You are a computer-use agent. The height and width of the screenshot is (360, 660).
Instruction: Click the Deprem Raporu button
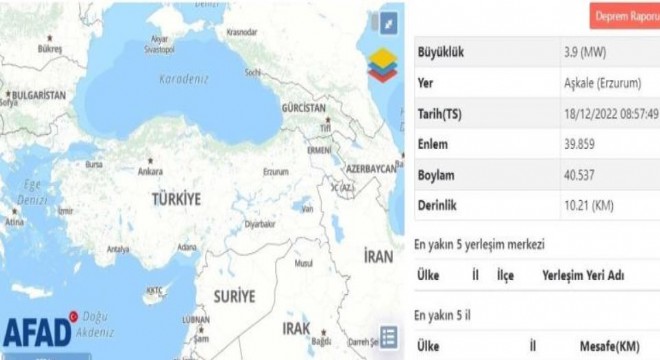625,16
